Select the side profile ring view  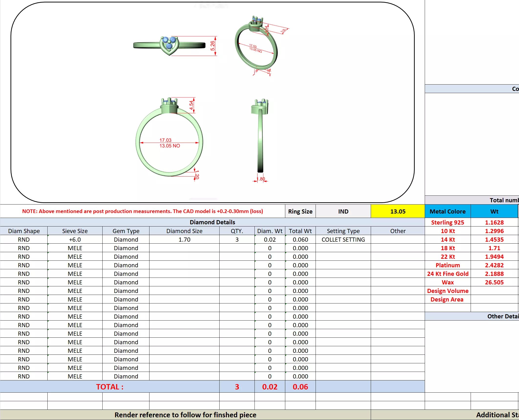click(x=260, y=137)
